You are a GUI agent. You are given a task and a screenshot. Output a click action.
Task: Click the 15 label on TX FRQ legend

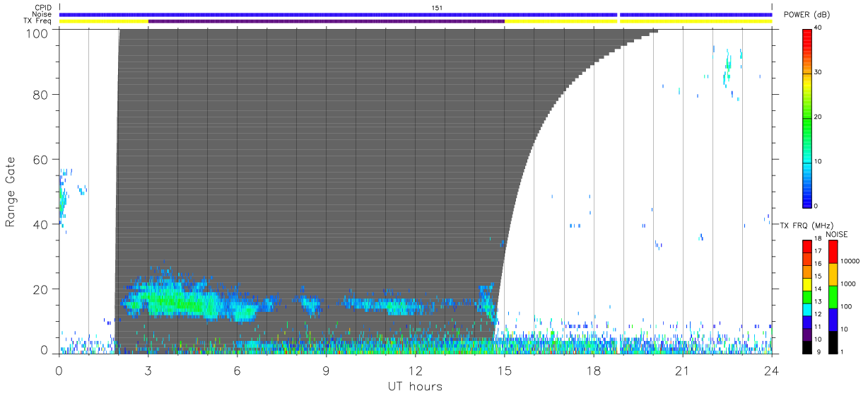pos(819,276)
